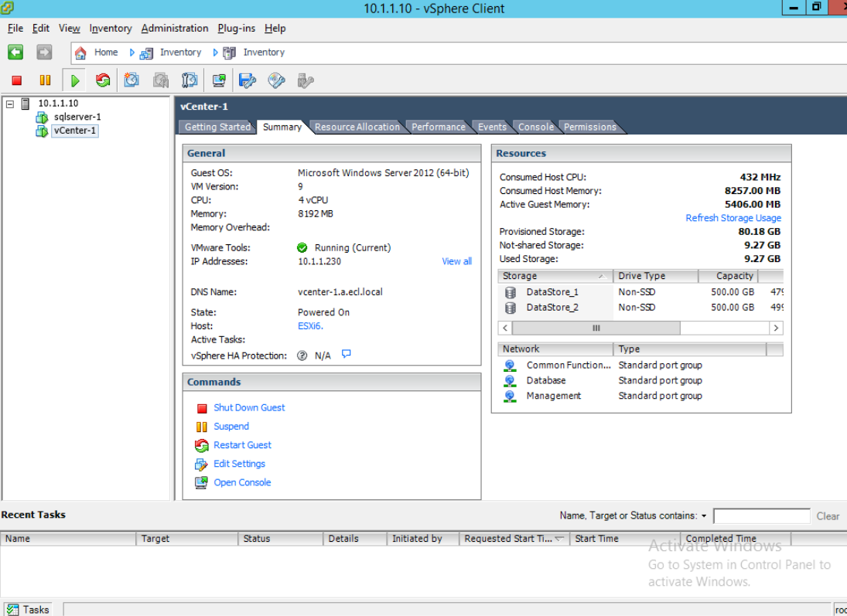
Task: Expand the second Inventory breadcrumb arrow
Action: [x=215, y=53]
